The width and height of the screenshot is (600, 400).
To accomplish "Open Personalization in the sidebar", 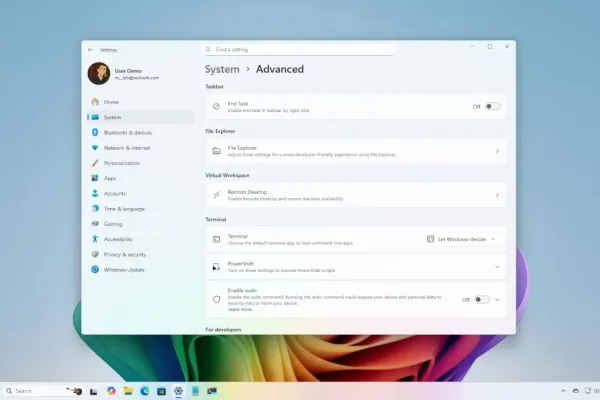I will 141,163.
